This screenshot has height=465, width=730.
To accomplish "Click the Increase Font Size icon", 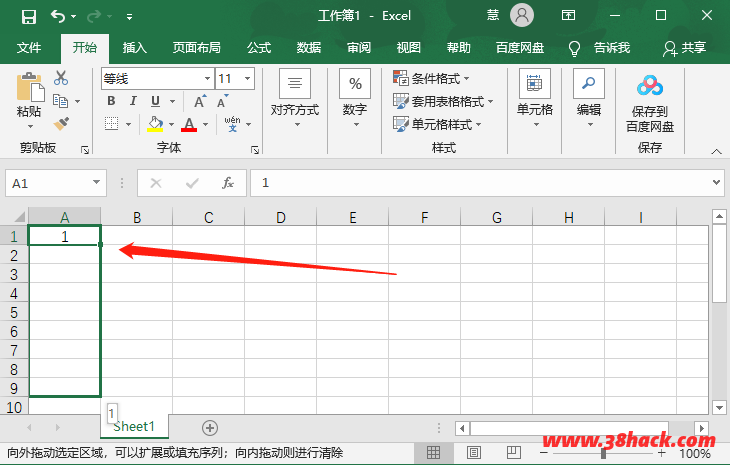I will point(200,101).
